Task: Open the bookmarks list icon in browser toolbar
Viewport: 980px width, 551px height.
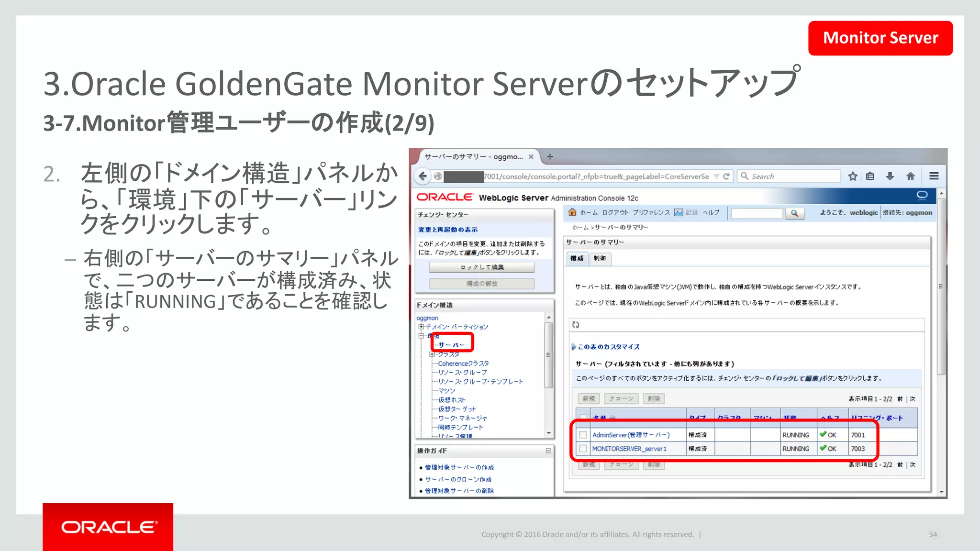Action: pos(870,176)
